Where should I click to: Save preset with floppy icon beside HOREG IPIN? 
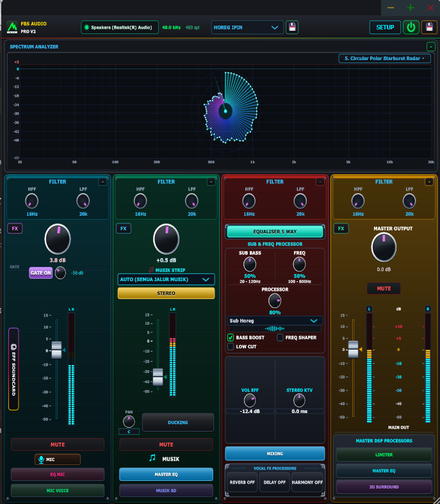click(x=292, y=27)
